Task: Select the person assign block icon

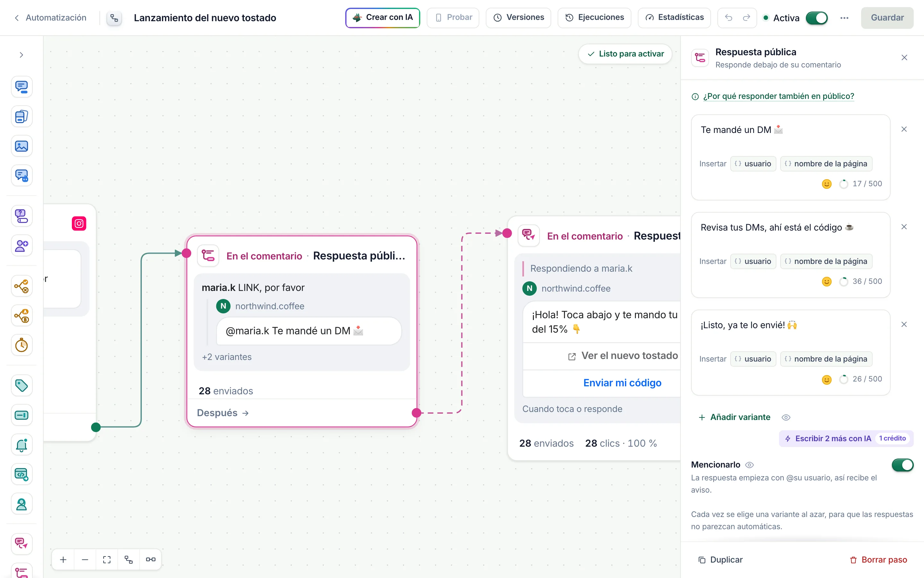Action: coord(21,504)
